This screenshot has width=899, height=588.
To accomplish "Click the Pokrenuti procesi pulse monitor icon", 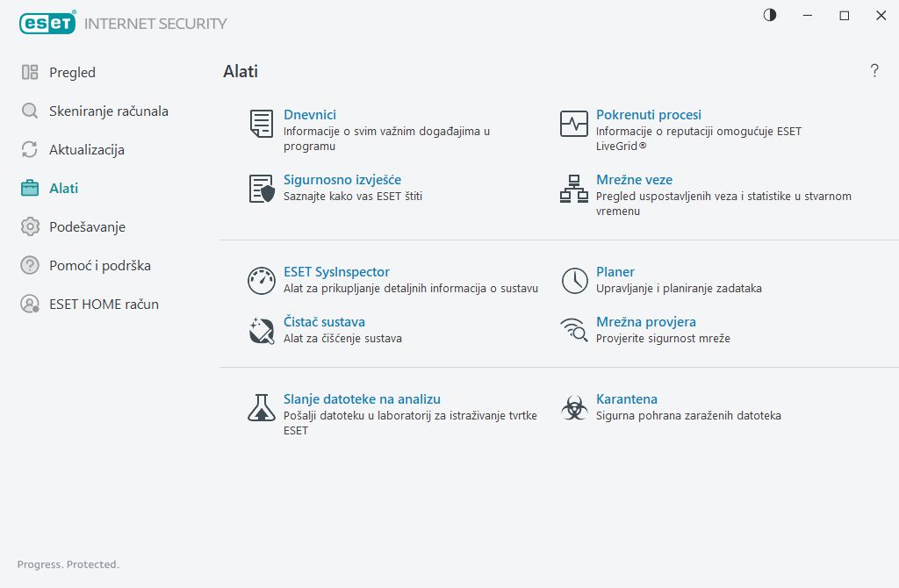I will (x=574, y=124).
